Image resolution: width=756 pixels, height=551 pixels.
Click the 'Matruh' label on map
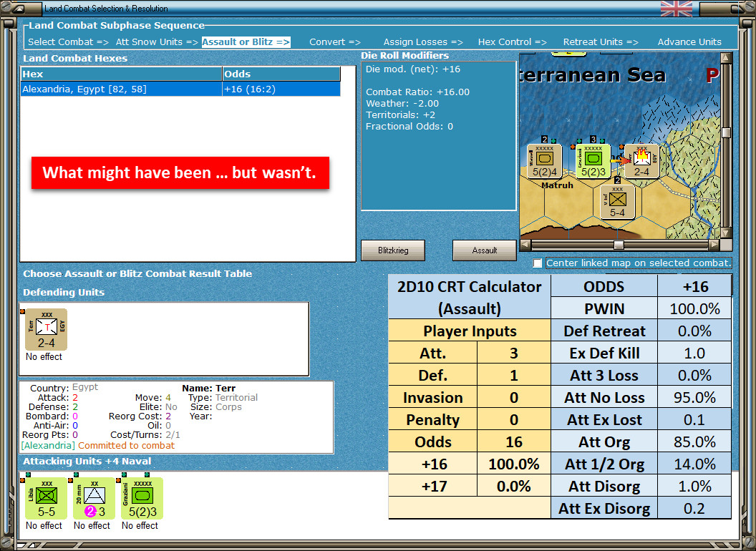(x=558, y=185)
